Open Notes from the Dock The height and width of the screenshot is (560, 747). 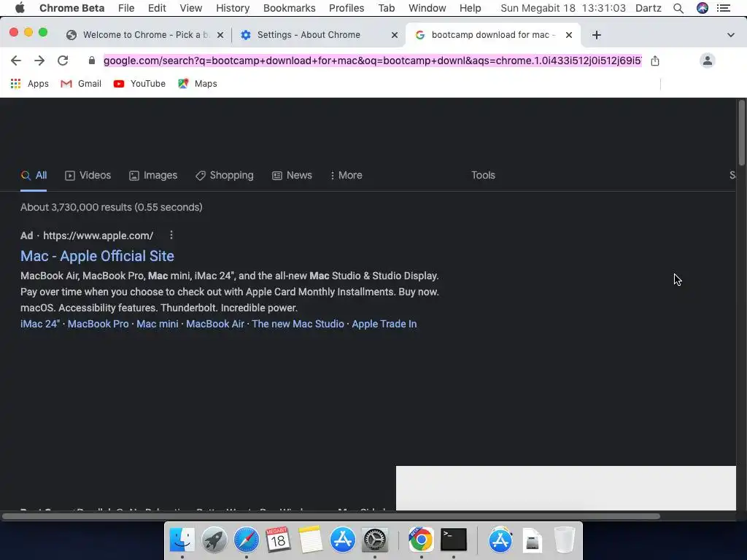[x=311, y=540]
